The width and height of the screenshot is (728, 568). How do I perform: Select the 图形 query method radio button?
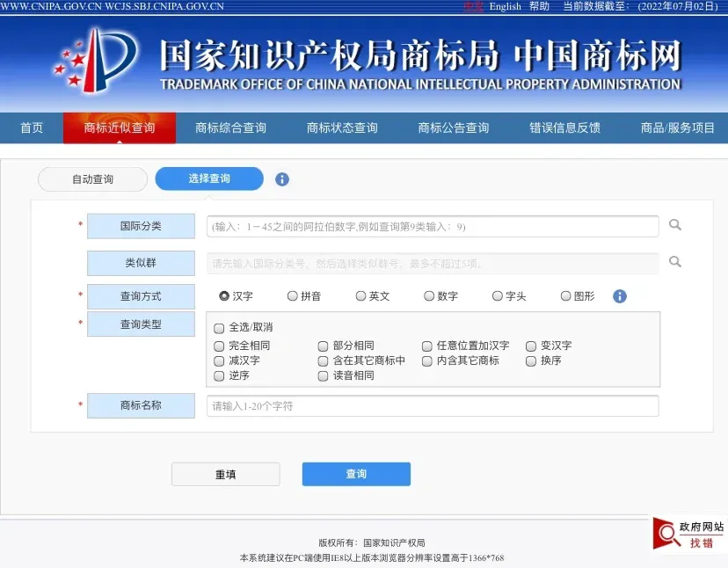coord(566,296)
